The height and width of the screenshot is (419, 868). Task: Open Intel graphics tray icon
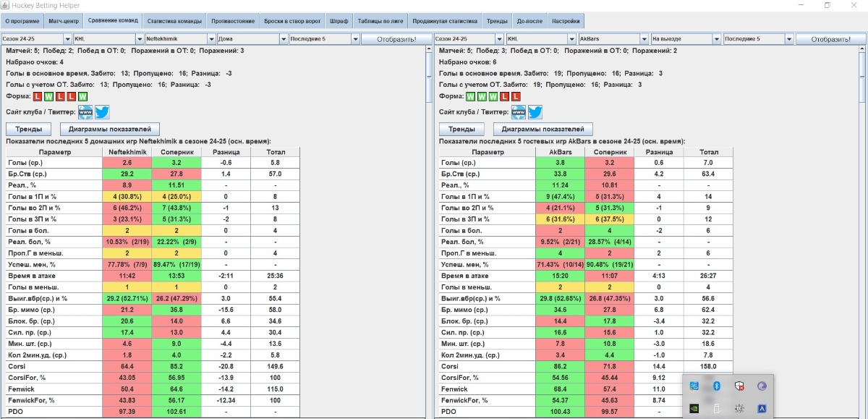pos(694,386)
